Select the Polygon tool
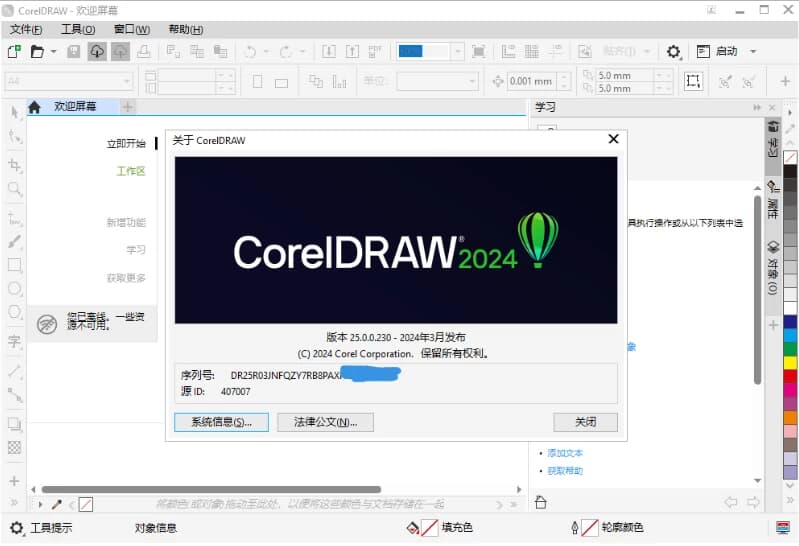The height and width of the screenshot is (546, 799). point(15,312)
